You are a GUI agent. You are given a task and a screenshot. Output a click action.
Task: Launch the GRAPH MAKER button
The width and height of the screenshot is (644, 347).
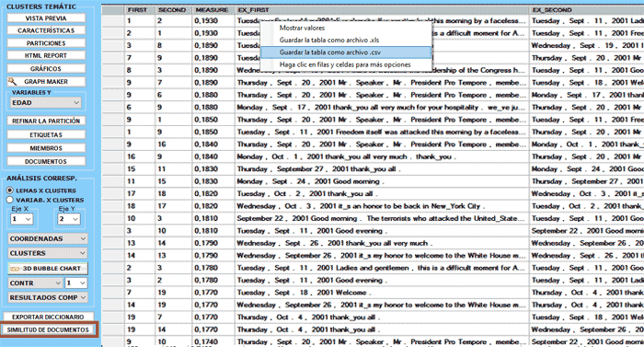(x=46, y=81)
